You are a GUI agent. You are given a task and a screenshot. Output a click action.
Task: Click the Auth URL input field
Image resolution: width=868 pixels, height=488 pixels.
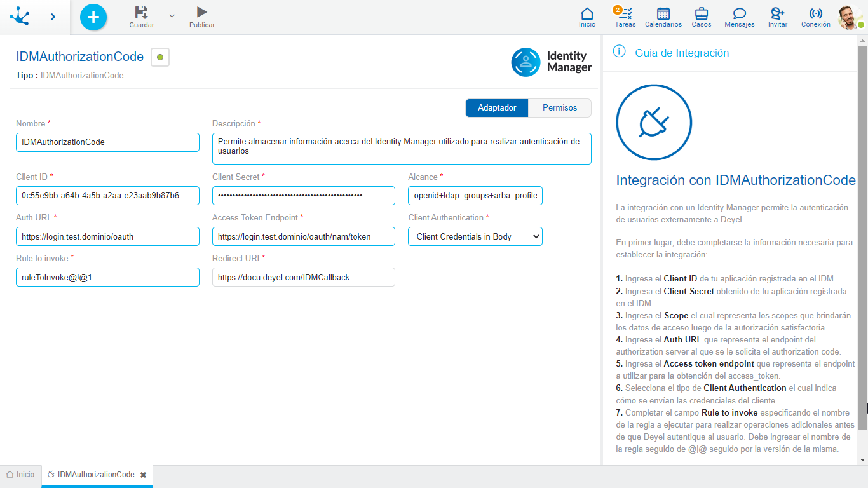[108, 236]
